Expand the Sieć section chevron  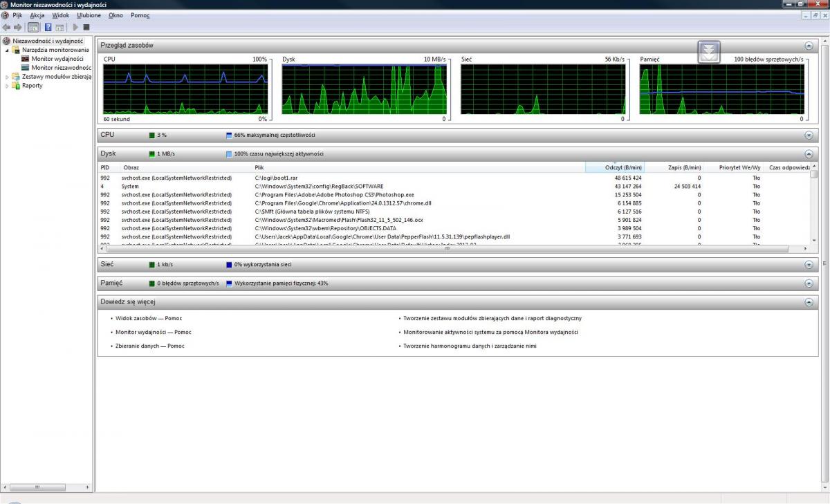click(809, 265)
